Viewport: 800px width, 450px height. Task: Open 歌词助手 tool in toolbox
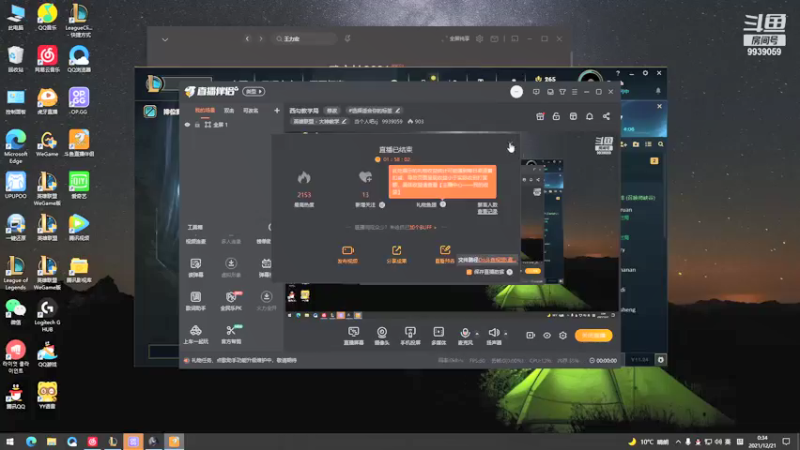tap(195, 301)
